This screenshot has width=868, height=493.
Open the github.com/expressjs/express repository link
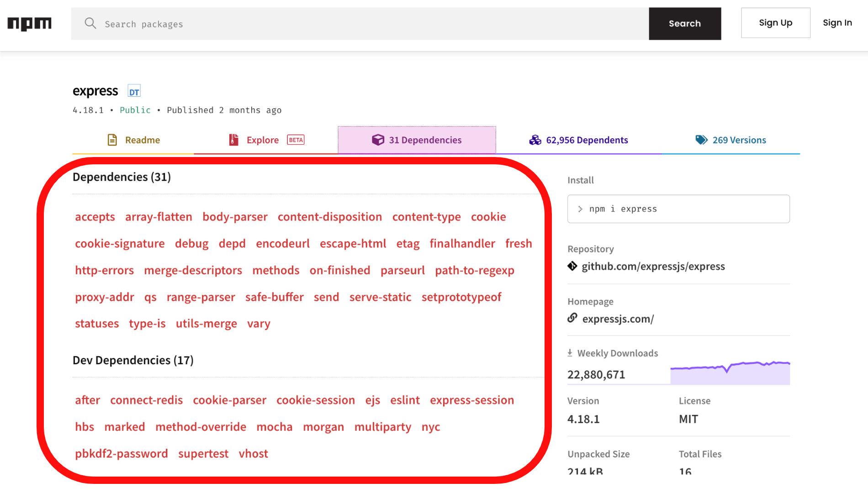pos(653,267)
